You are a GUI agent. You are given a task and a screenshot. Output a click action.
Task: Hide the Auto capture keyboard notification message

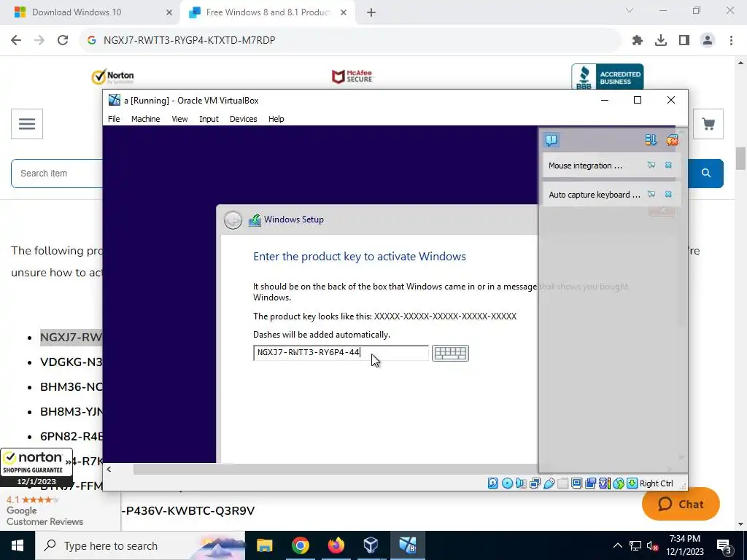tap(651, 194)
